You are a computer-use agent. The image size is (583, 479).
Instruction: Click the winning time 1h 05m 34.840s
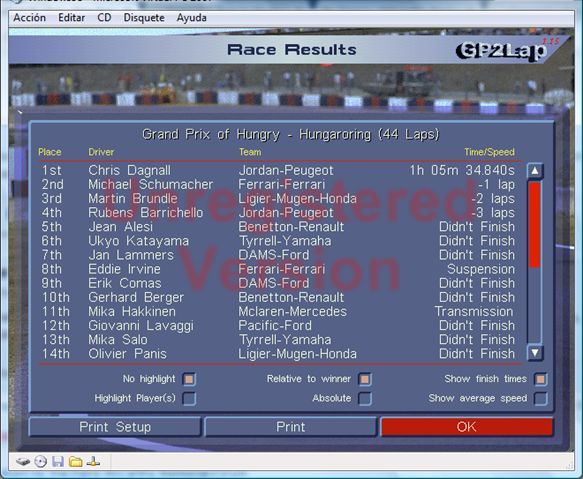point(462,170)
